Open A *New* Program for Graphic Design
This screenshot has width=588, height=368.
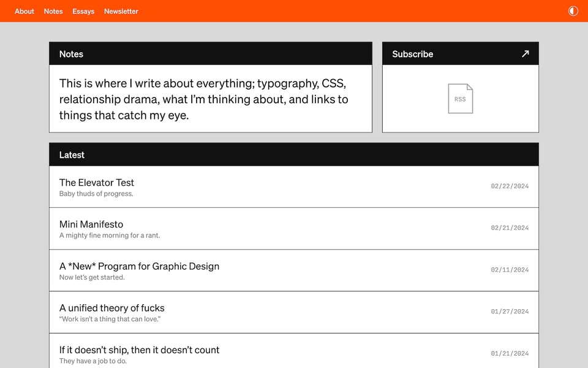point(139,266)
